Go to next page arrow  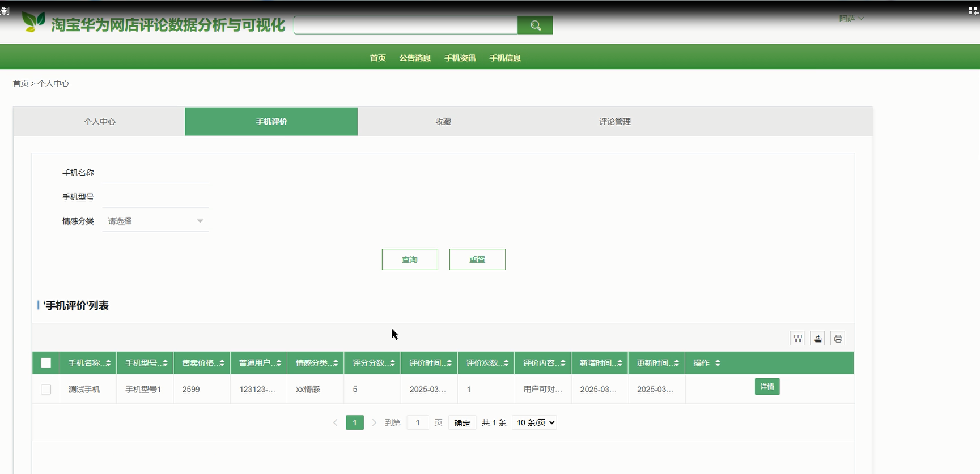pos(374,422)
